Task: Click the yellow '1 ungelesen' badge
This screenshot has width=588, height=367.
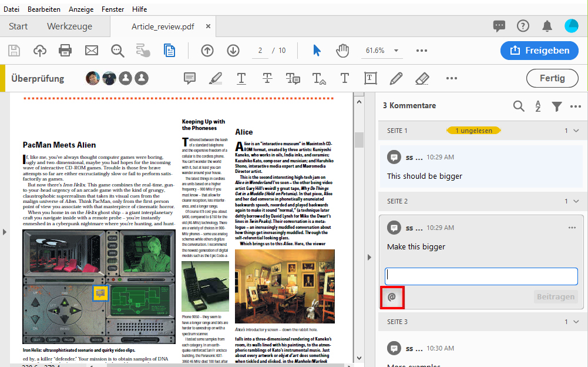Action: coord(473,130)
